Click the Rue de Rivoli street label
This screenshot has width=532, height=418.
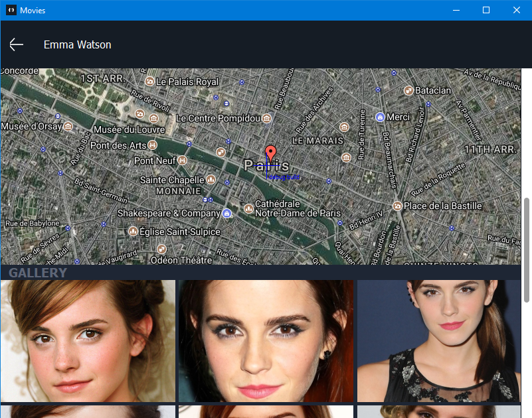(150, 101)
